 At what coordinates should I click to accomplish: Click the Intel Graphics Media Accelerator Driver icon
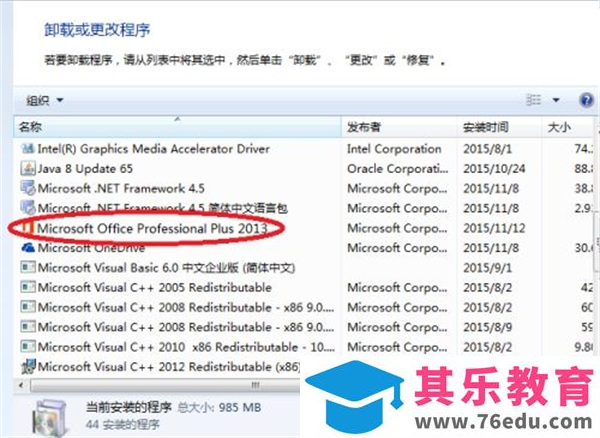point(28,148)
